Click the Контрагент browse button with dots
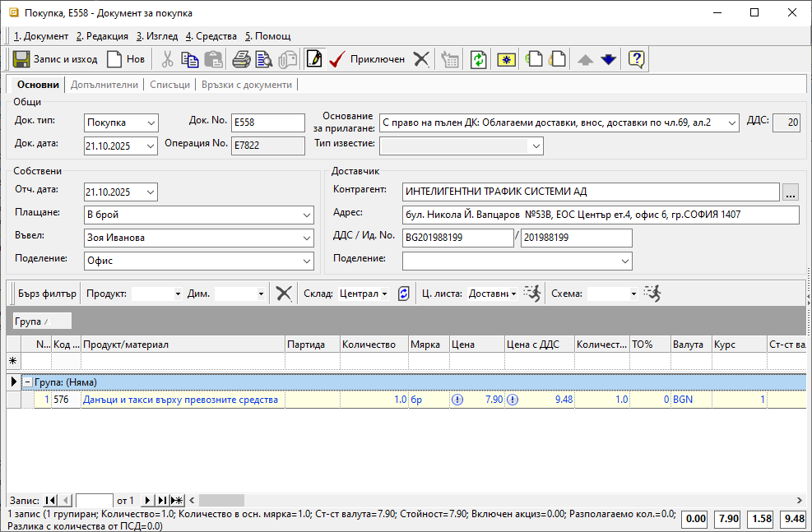Screen dimensions: 812x532 [x=791, y=192]
